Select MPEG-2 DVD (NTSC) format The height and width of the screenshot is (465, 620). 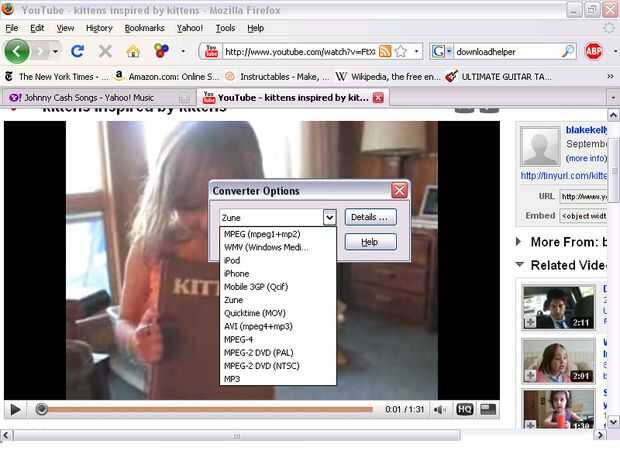coord(278,366)
